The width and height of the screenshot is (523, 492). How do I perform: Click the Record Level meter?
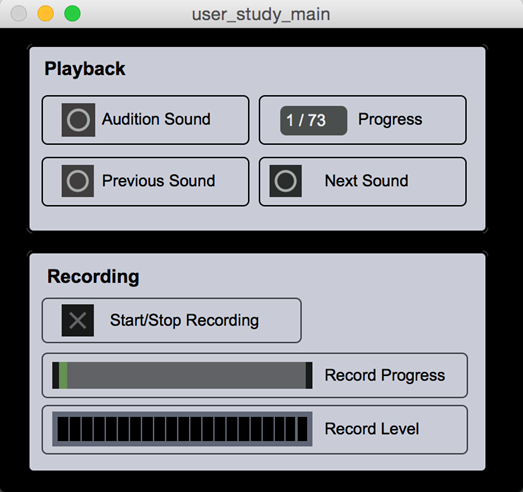182,429
